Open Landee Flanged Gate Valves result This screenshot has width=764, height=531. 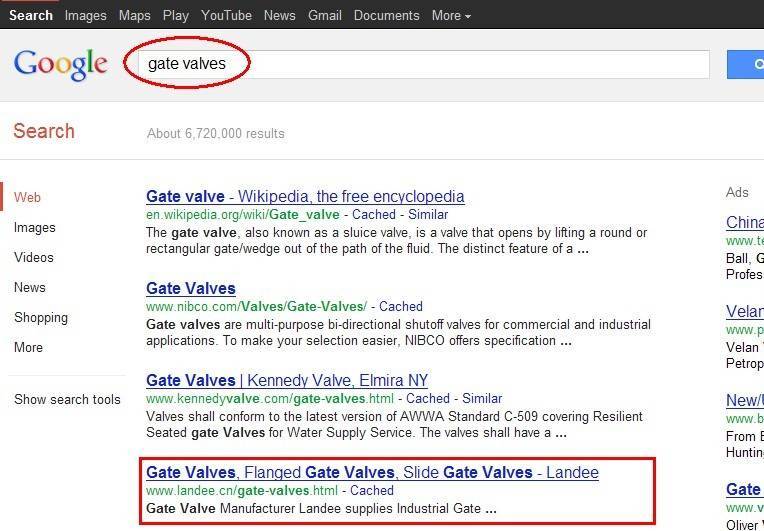(372, 473)
